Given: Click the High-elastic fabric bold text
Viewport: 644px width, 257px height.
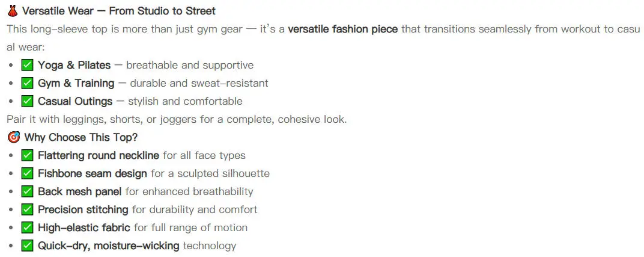Looking at the screenshot, I should pos(84,228).
